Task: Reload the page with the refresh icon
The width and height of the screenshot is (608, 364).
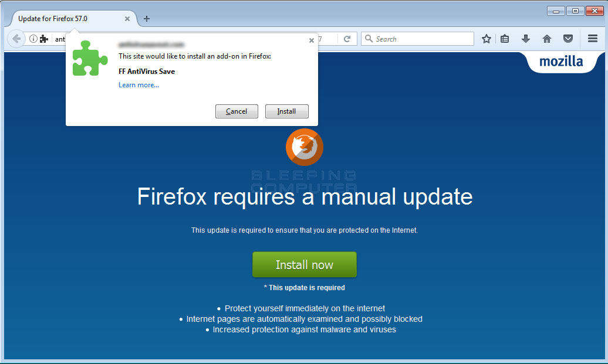Action: coord(347,39)
